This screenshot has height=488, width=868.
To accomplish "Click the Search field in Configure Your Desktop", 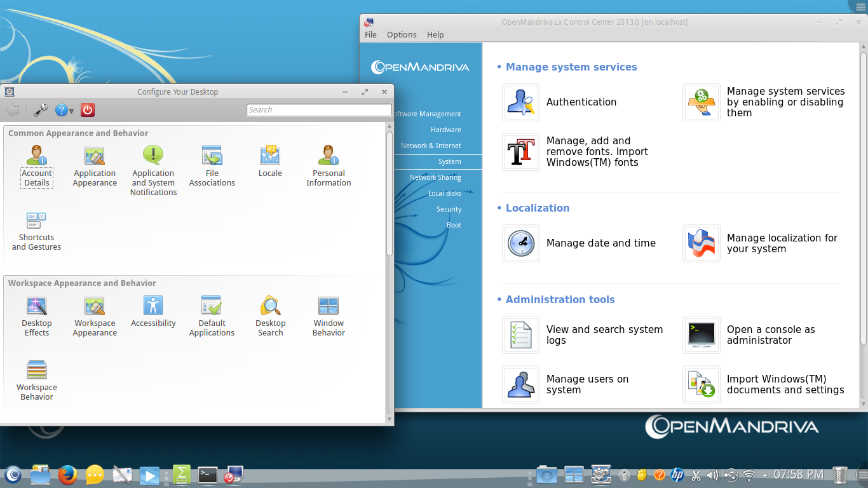I will coord(319,110).
